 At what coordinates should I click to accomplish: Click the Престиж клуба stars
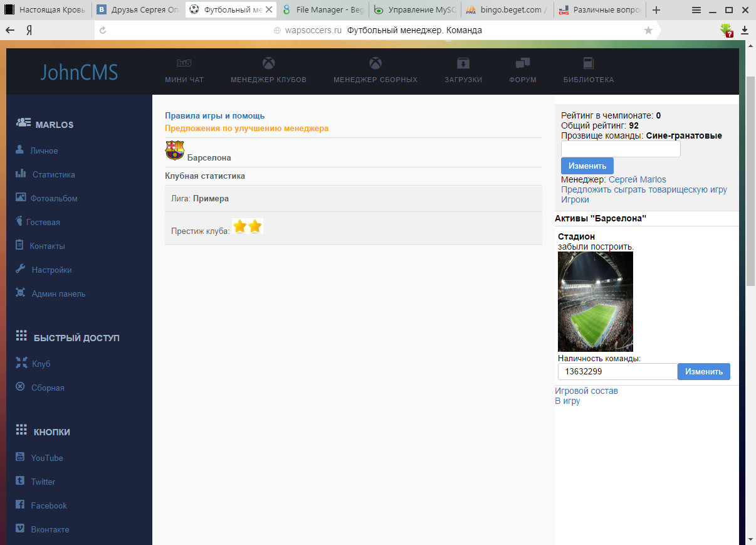(248, 226)
